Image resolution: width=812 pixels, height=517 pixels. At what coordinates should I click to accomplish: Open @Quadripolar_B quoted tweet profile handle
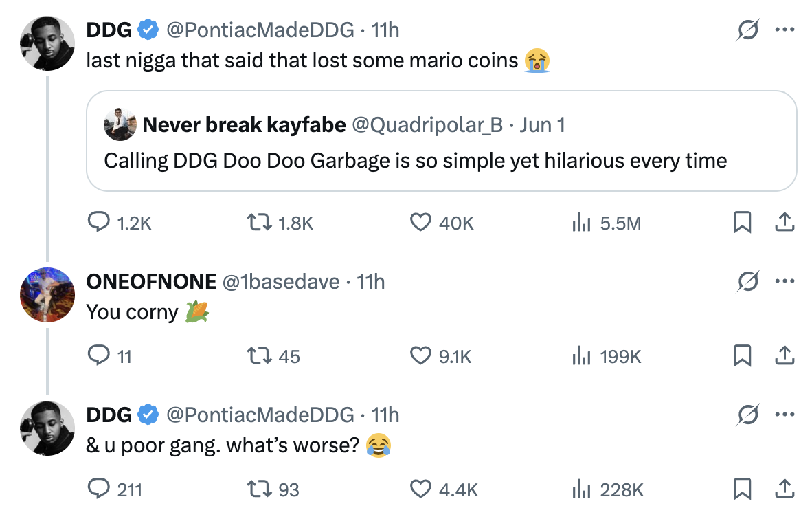(427, 125)
